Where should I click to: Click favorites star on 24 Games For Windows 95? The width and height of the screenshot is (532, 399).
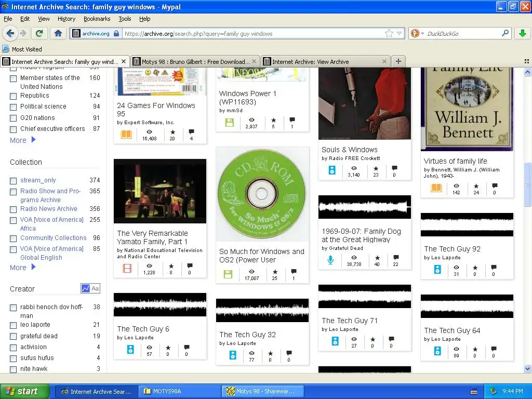172,132
